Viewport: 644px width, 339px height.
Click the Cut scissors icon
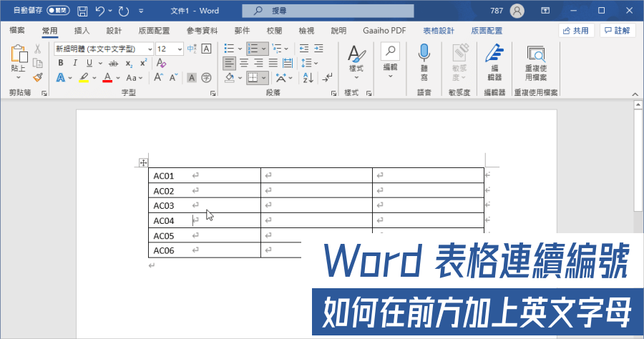[37, 49]
